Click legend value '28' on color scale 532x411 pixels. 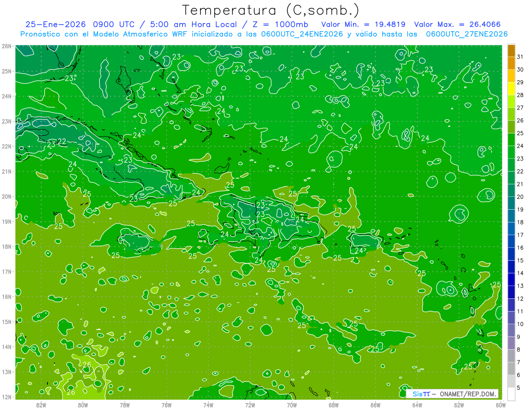(520, 95)
